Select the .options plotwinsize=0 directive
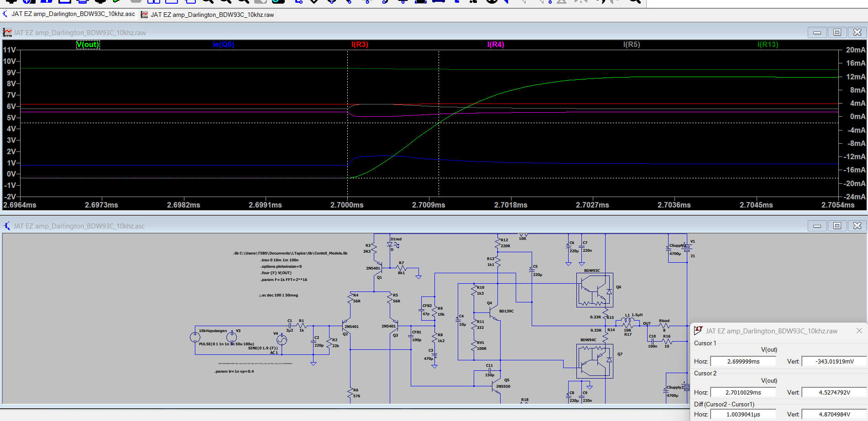Screen dimensions: 868x421 281,266
